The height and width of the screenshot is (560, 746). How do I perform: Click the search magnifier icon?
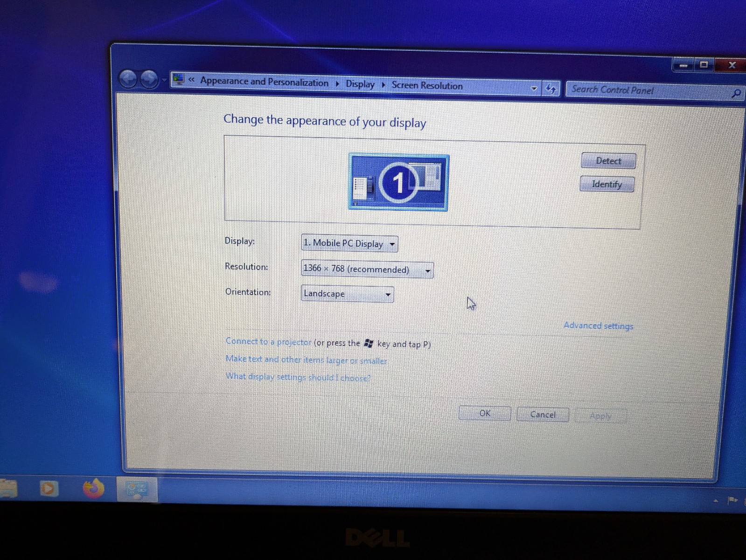coord(736,93)
